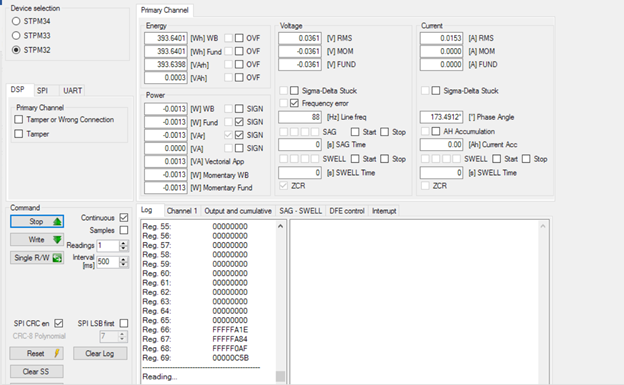
Task: Toggle SPI LSB first checkbox
Action: coord(124,323)
